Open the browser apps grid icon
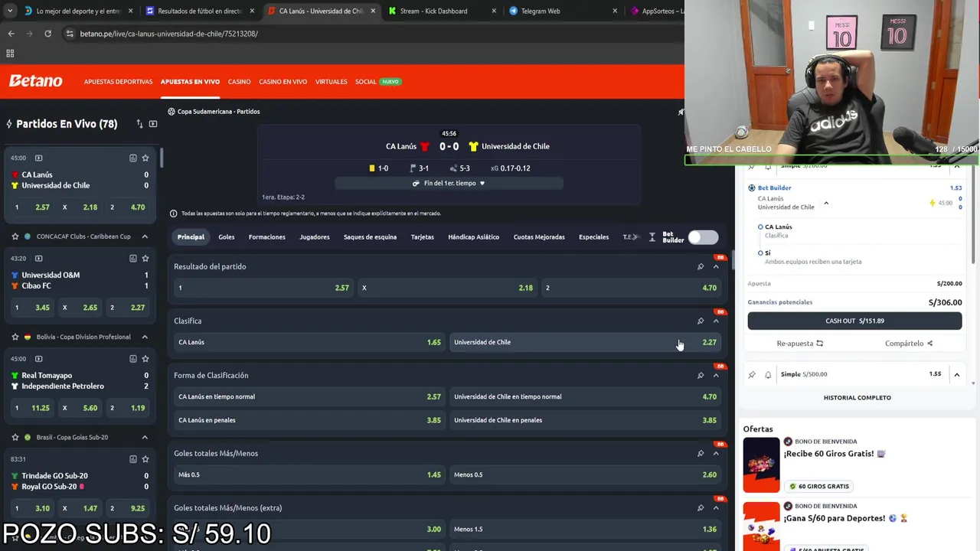Image resolution: width=980 pixels, height=551 pixels. [x=10, y=54]
